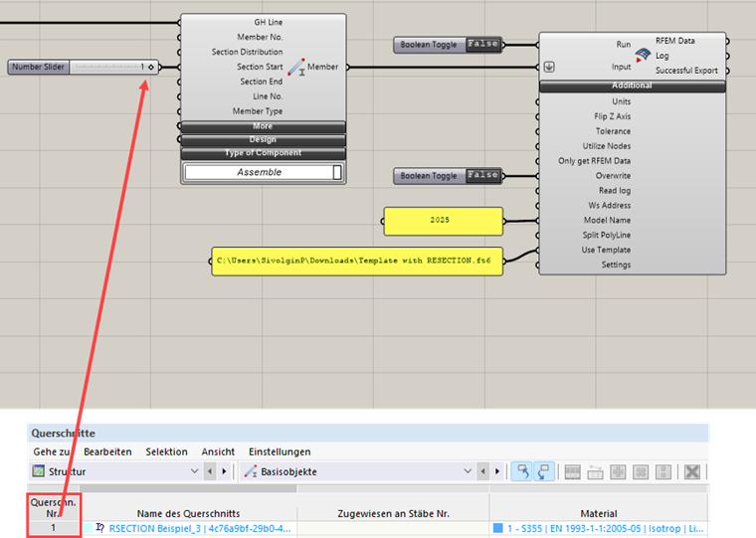Viewport: 756px width, 538px height.
Task: Click the Flip Z Axis input label
Action: tap(613, 116)
